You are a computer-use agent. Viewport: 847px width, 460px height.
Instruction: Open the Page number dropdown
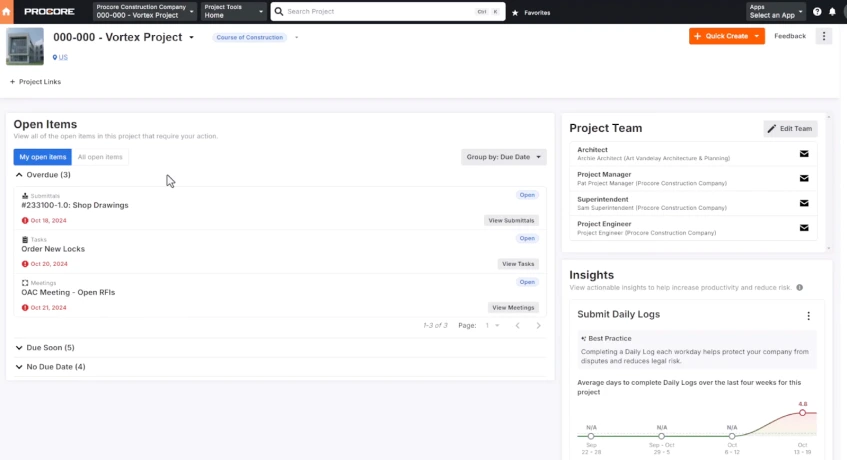[x=492, y=326]
